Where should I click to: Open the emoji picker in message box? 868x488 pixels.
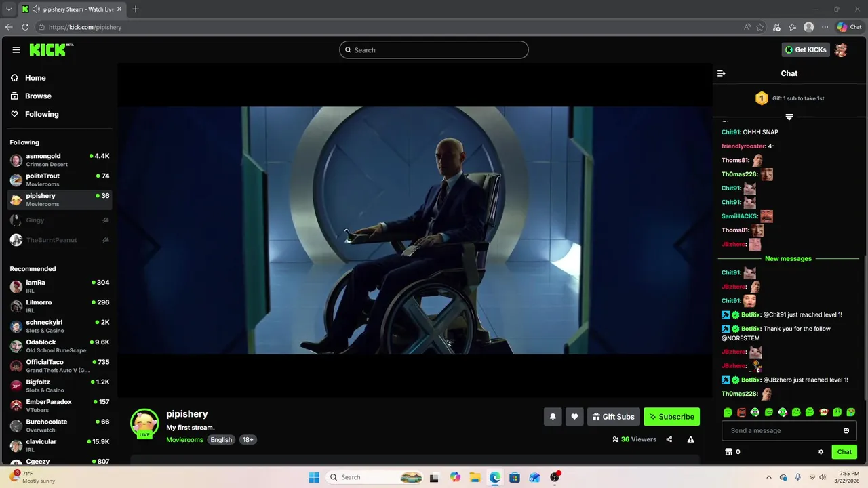pos(846,430)
